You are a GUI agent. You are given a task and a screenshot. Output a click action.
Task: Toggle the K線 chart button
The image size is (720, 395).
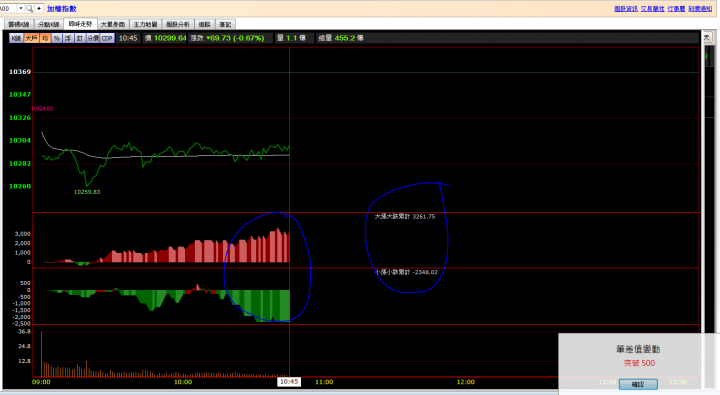point(17,38)
